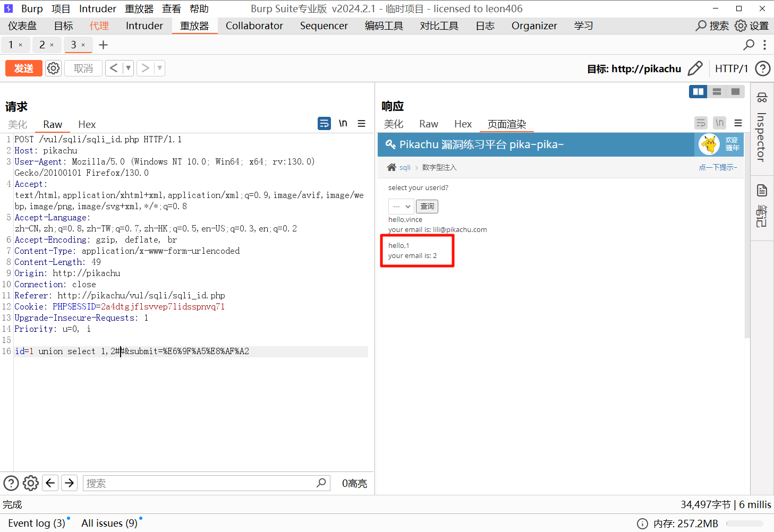Screen dimensions: 774x532
Task: Click sqli breadcrumb link
Action: (405, 168)
